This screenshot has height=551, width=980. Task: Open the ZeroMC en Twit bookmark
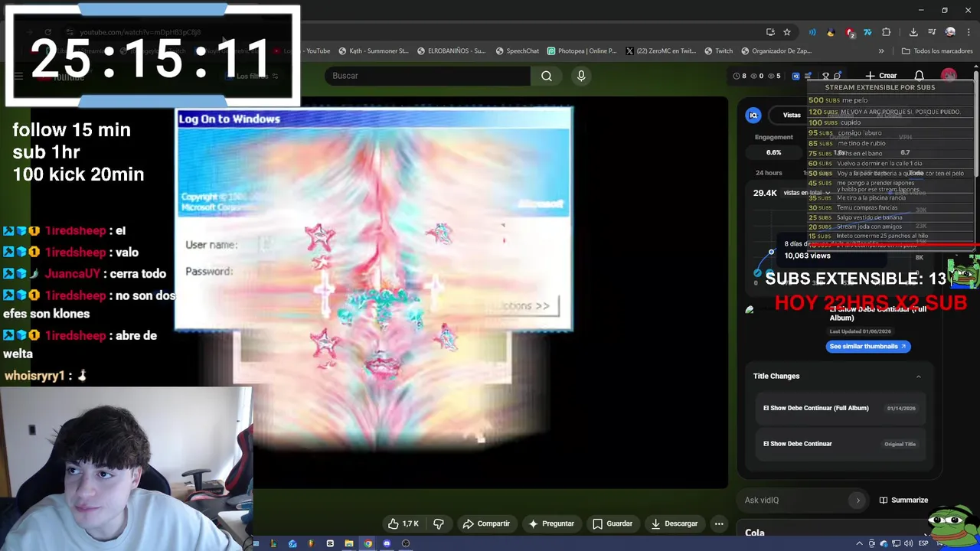[x=661, y=51]
